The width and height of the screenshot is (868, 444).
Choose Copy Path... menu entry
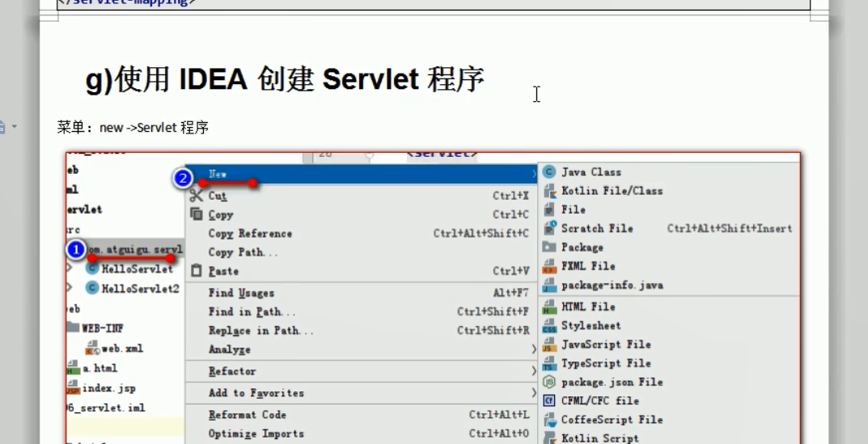click(x=361, y=252)
